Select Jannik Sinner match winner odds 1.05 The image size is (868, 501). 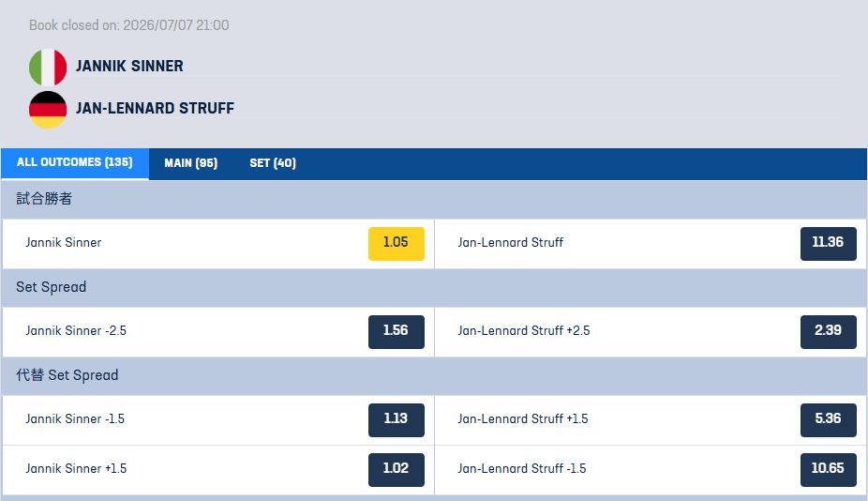coord(397,243)
